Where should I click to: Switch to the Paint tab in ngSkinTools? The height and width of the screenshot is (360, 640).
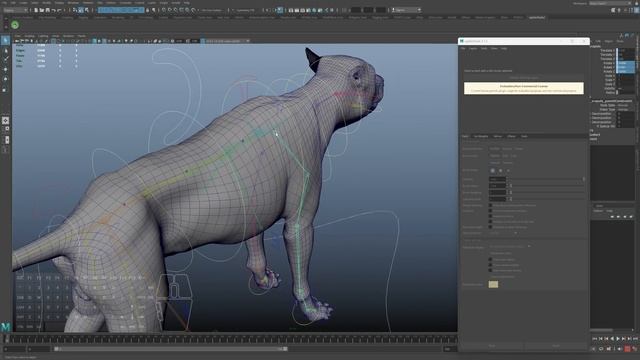[x=465, y=136]
